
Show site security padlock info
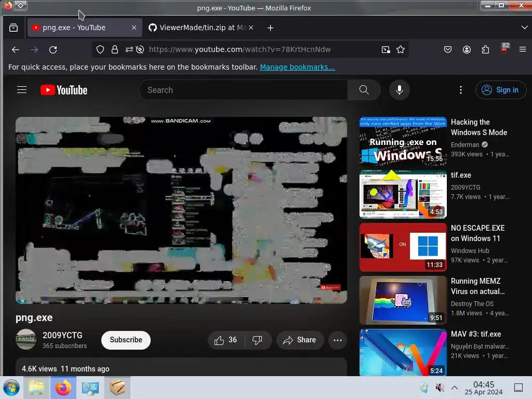pyautogui.click(x=115, y=49)
